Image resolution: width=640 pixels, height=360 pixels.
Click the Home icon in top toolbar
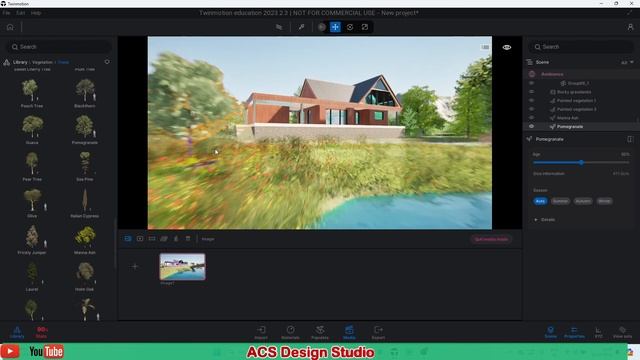click(10, 27)
